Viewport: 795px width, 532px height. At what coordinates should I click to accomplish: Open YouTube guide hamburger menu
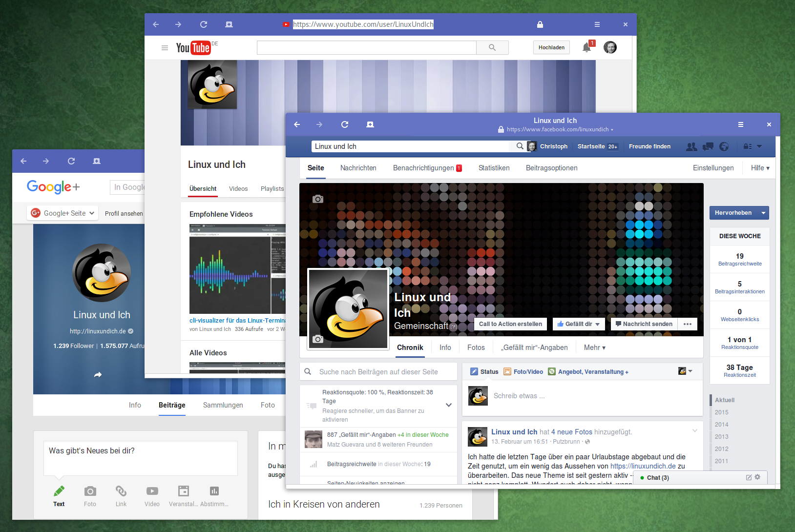coord(165,48)
